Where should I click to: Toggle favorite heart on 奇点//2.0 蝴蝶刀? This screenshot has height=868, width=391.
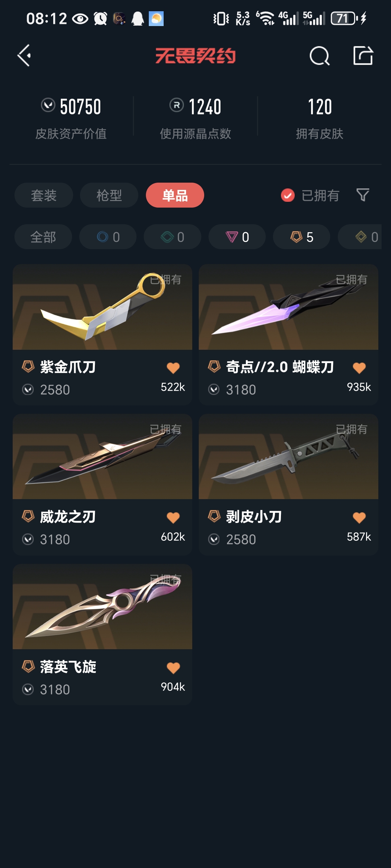click(x=359, y=368)
